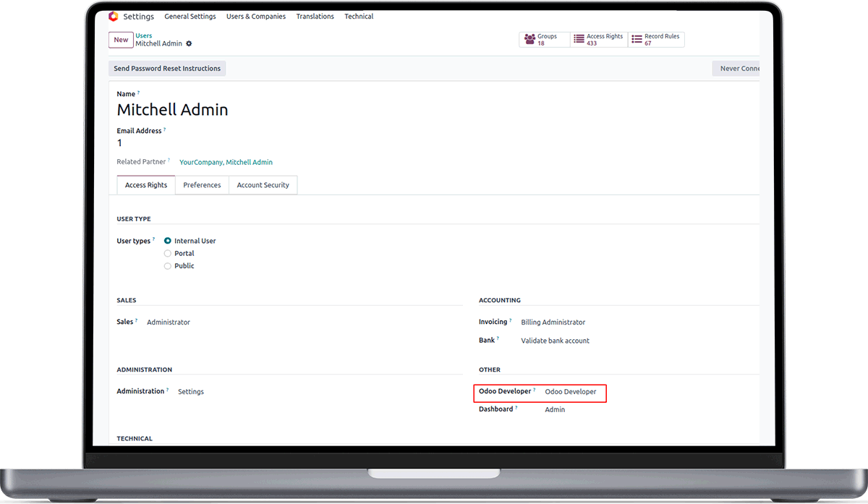Click the Mitchell Admin name field
Screen dimensions: 868x504
point(172,110)
